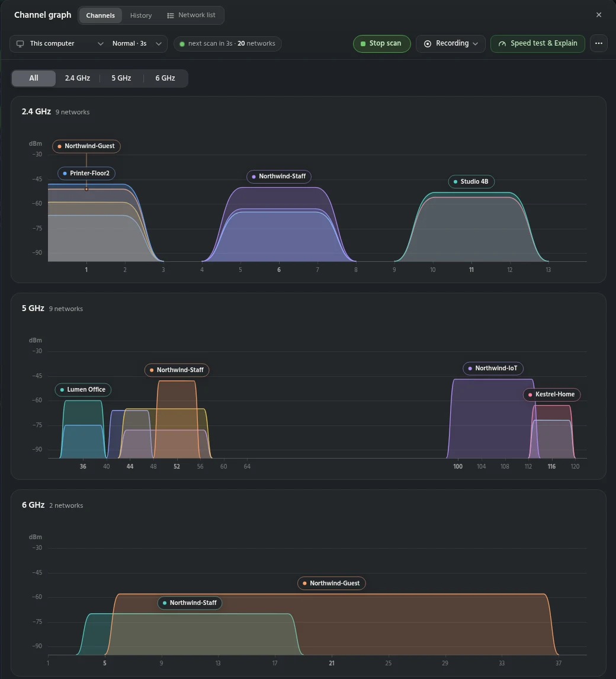Click the computer monitor icon beside This computer

pyautogui.click(x=20, y=44)
